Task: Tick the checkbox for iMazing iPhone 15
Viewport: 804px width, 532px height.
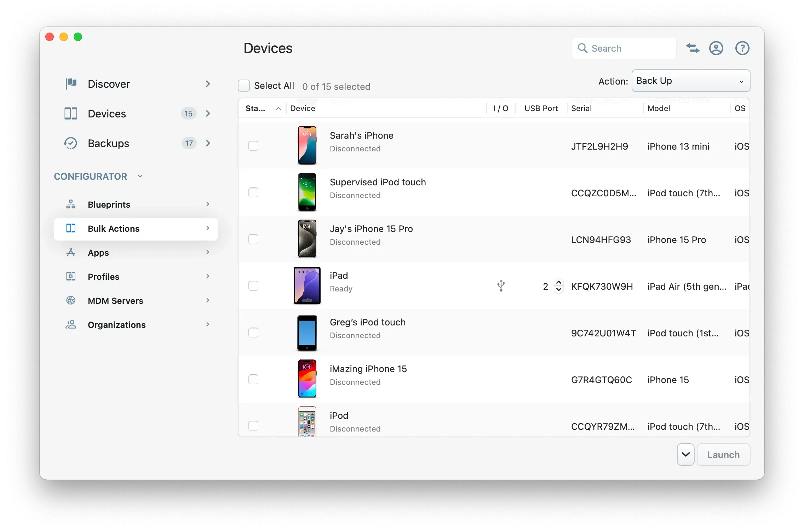Action: click(x=254, y=379)
